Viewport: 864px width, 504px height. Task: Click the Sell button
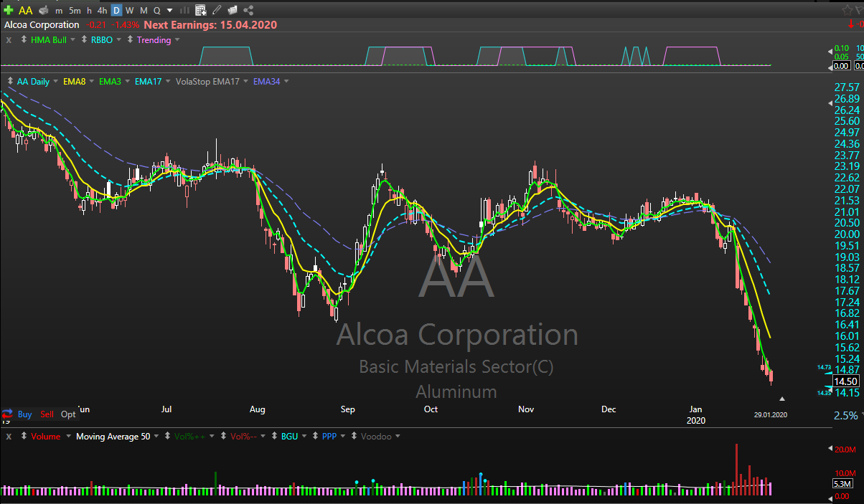(x=47, y=414)
